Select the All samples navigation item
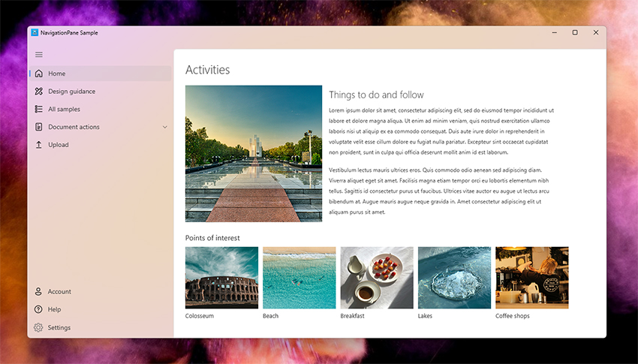This screenshot has height=364, width=638. point(65,110)
